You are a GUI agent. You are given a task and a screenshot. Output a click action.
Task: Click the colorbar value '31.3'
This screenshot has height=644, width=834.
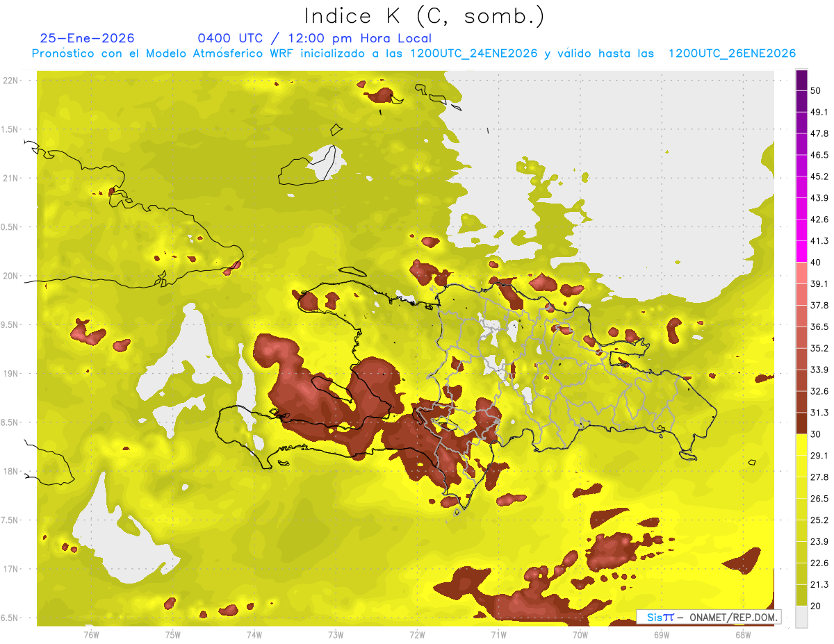pos(819,413)
